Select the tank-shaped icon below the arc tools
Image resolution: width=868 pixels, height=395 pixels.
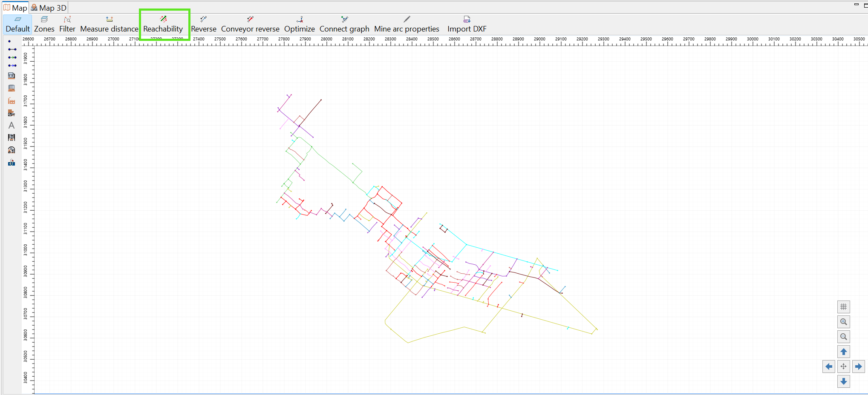tap(12, 76)
